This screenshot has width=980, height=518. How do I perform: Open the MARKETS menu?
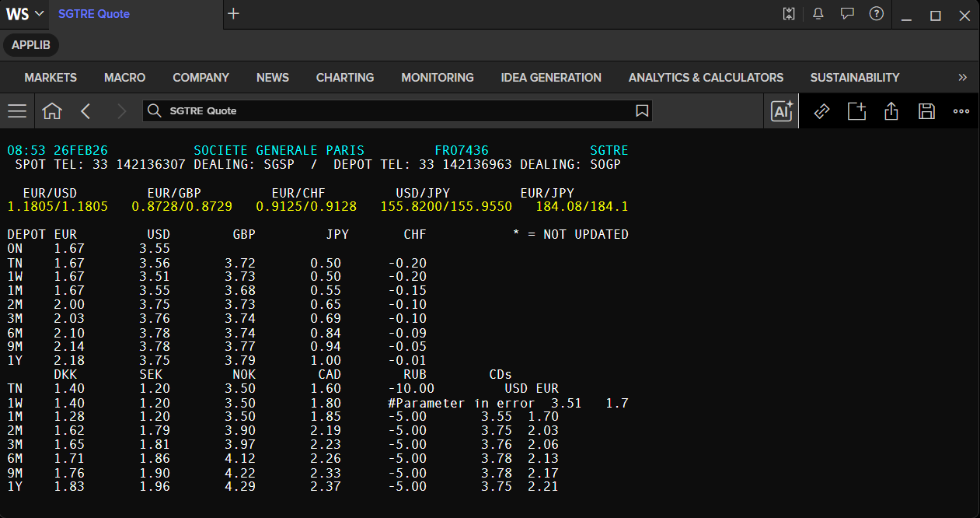tap(51, 78)
